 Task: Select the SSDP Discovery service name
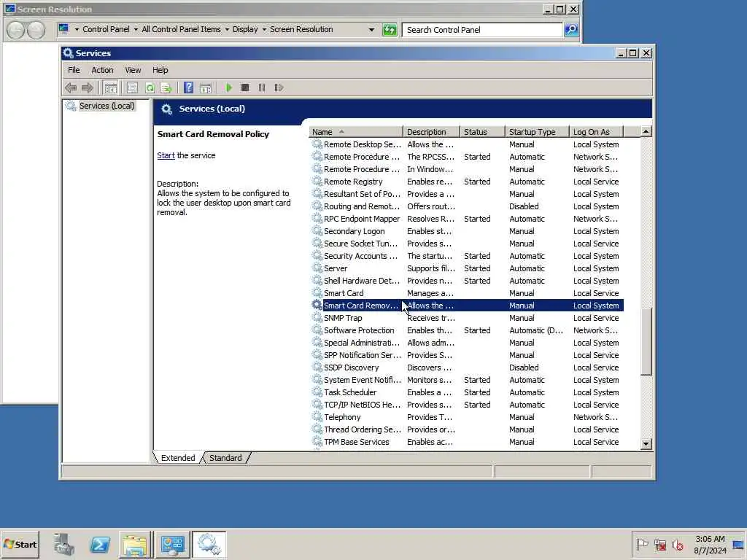[351, 367]
